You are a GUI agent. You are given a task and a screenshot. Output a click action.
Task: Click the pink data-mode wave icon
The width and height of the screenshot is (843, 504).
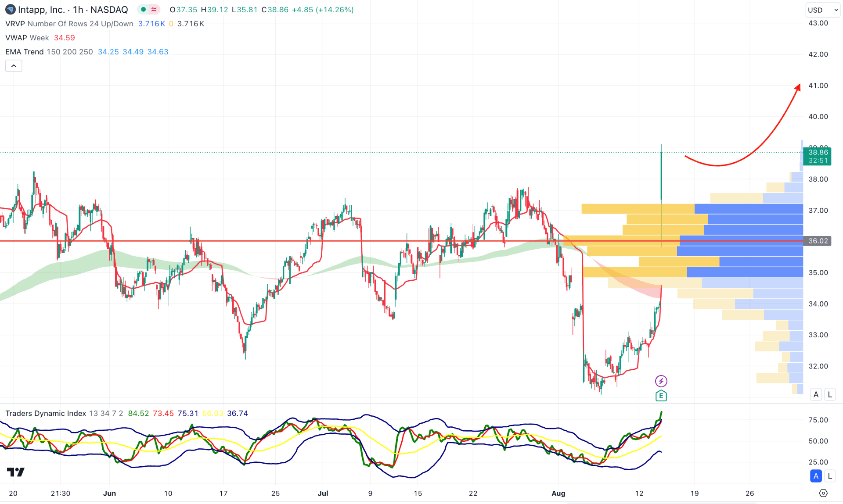(x=154, y=10)
